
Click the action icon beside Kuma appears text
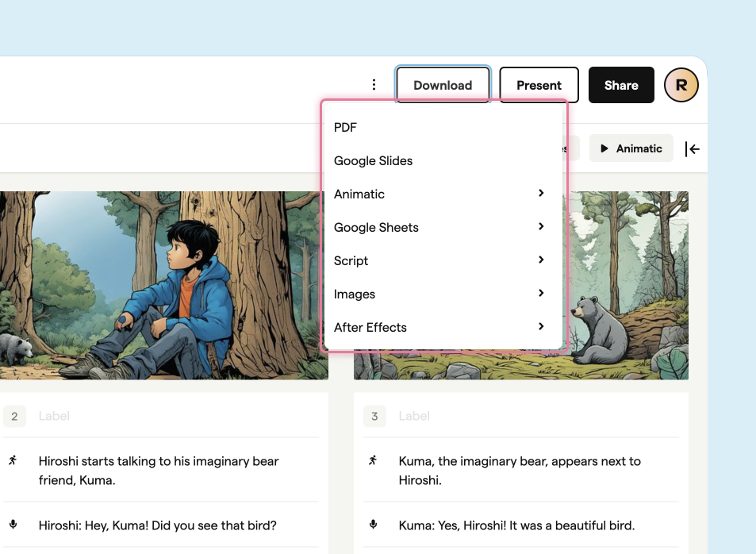click(373, 460)
